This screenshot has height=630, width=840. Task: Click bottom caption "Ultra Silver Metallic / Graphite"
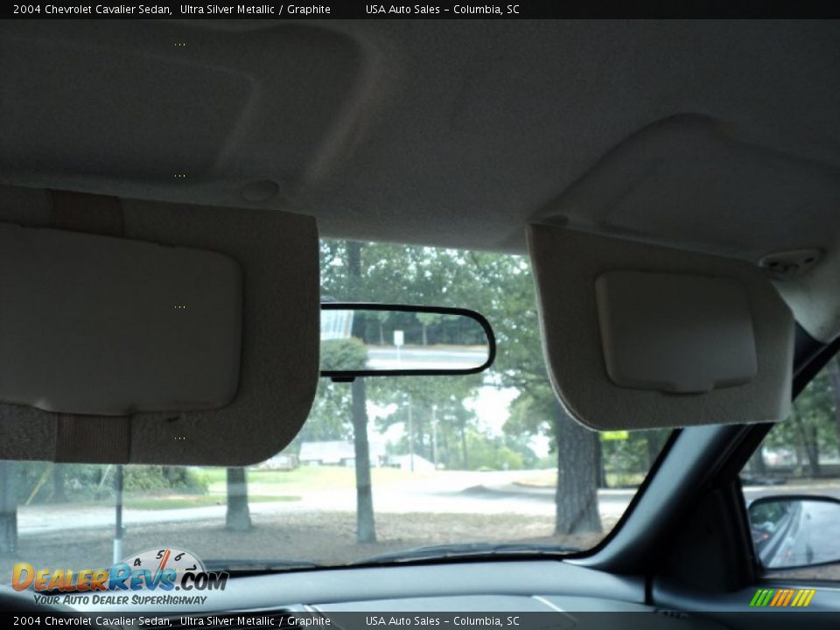click(255, 621)
